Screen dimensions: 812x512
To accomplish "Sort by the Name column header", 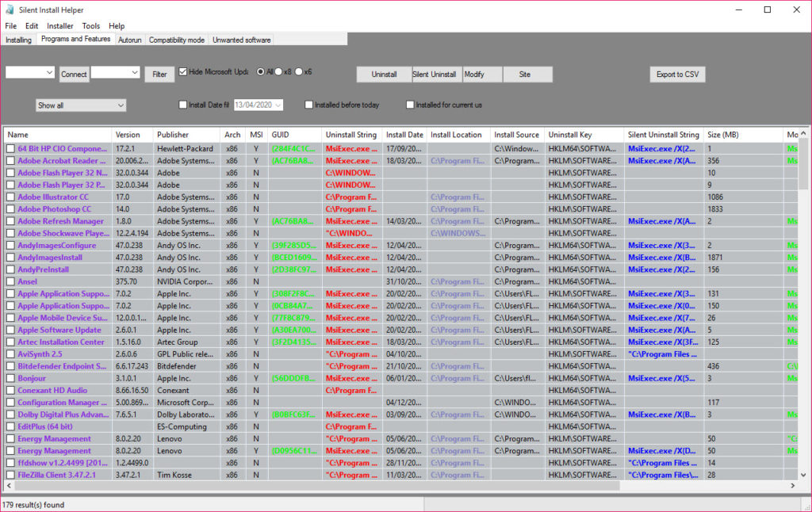I will point(58,135).
